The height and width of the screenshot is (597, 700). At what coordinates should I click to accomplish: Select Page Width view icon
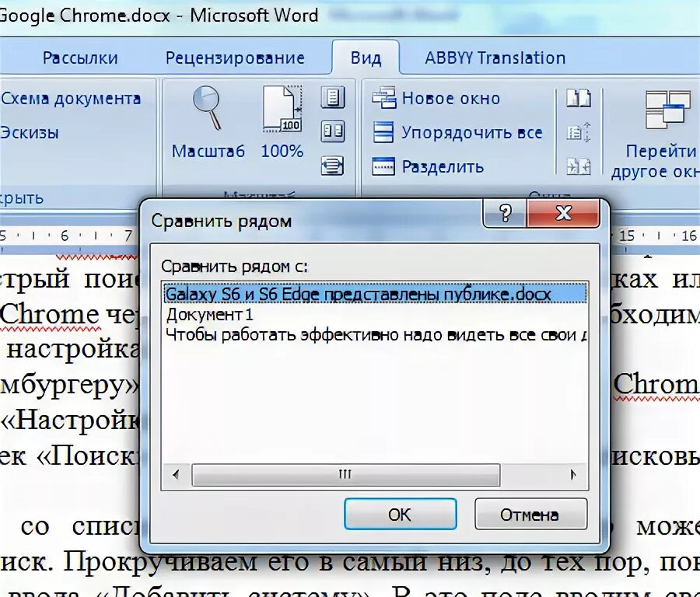[x=333, y=166]
